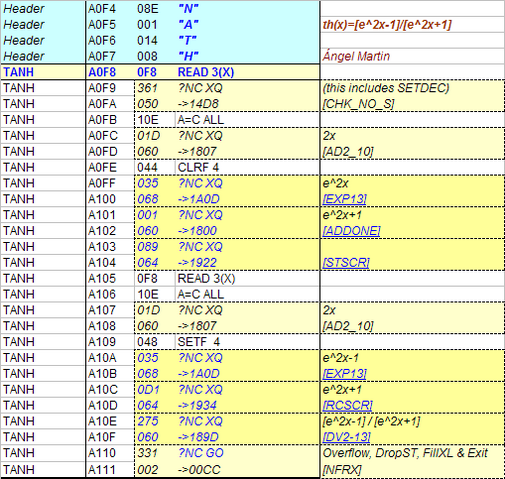The height and width of the screenshot is (479, 505).
Task: Select the [e^2x-1] / [e^2x+1] comment
Action: click(371, 421)
